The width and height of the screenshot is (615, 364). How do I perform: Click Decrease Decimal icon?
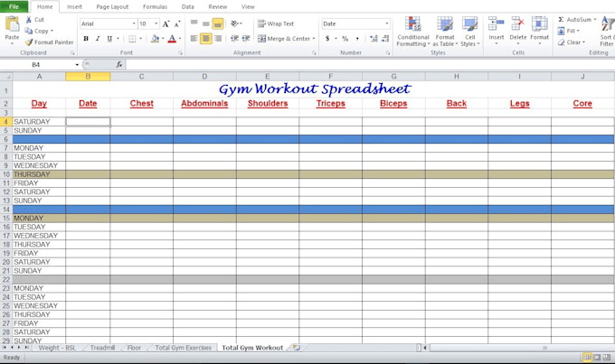point(385,39)
